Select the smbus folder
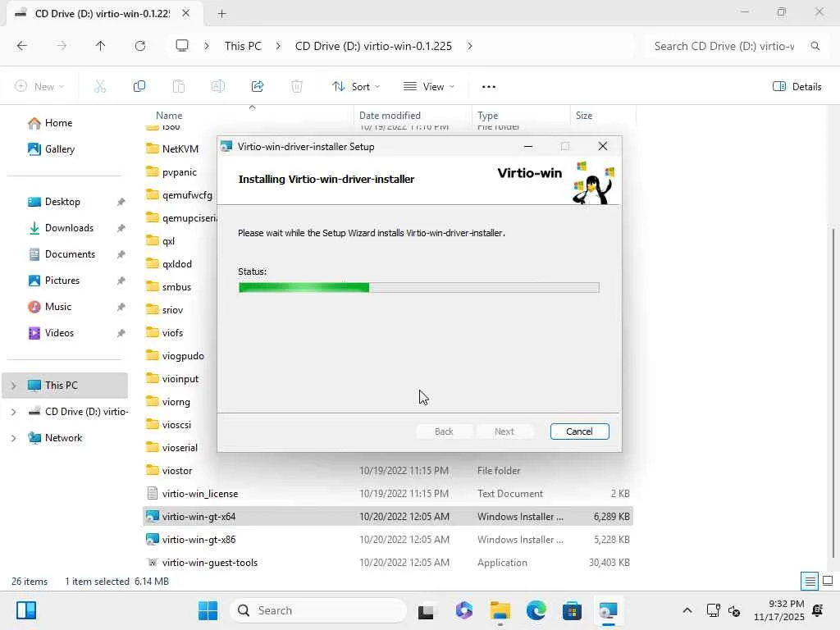 (x=176, y=287)
